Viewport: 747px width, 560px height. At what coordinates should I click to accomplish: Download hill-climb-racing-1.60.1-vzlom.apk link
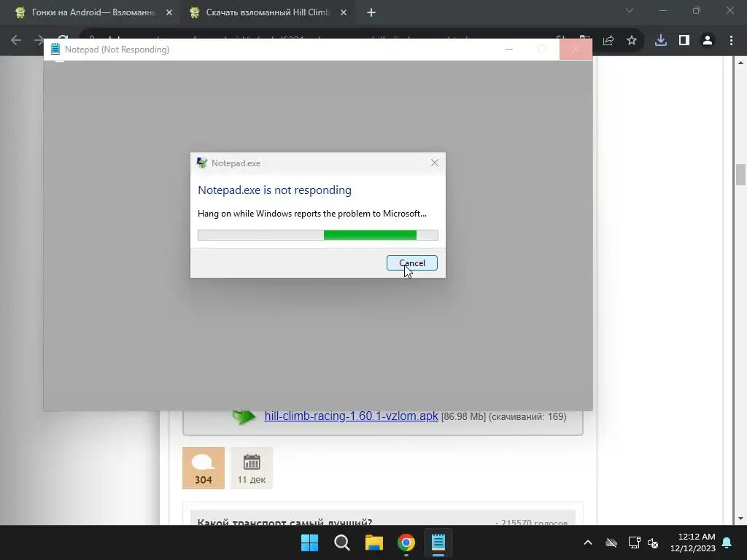[351, 416]
